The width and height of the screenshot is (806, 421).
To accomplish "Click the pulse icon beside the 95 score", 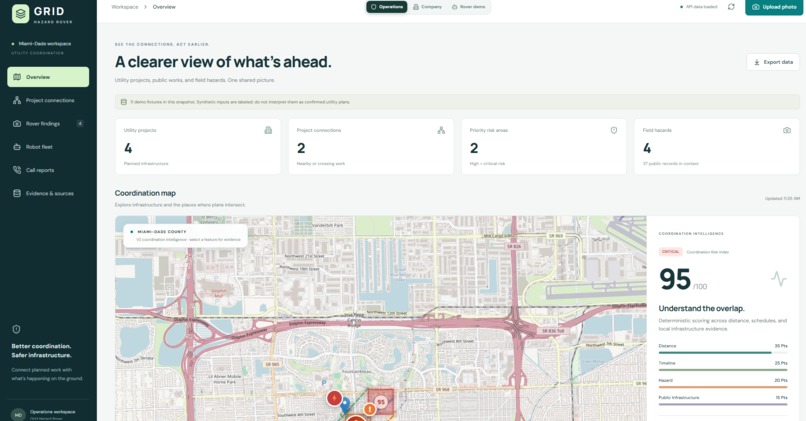I will point(779,279).
